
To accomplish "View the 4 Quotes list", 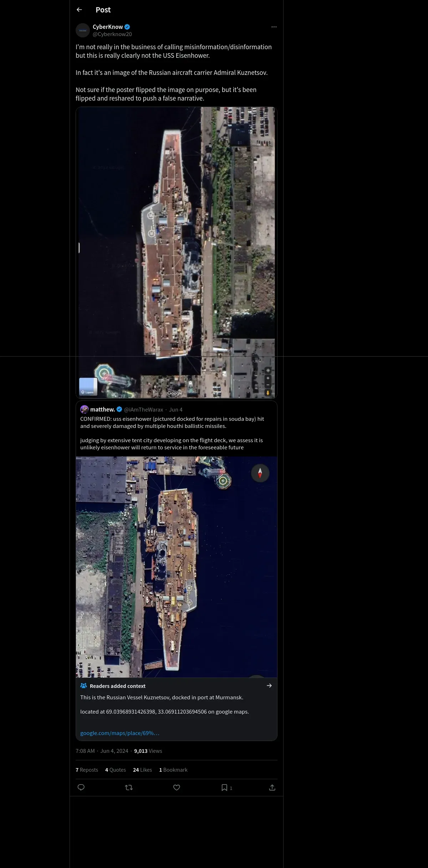I will pyautogui.click(x=116, y=770).
